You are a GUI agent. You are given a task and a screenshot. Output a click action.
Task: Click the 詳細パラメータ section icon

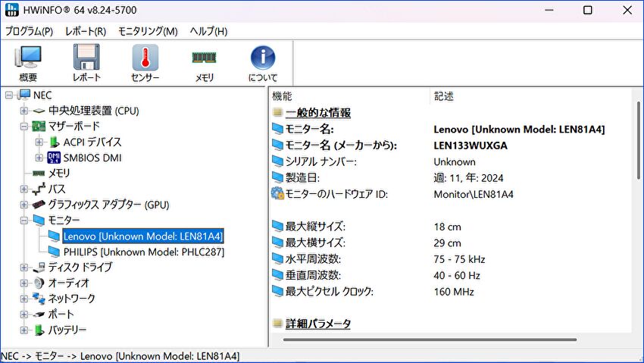click(277, 323)
